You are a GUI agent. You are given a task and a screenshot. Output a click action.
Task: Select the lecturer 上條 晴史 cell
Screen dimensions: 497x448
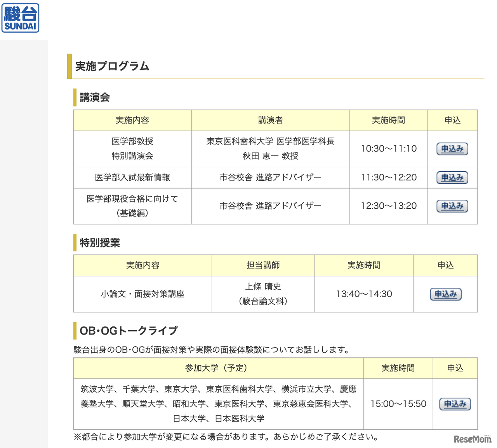click(263, 294)
